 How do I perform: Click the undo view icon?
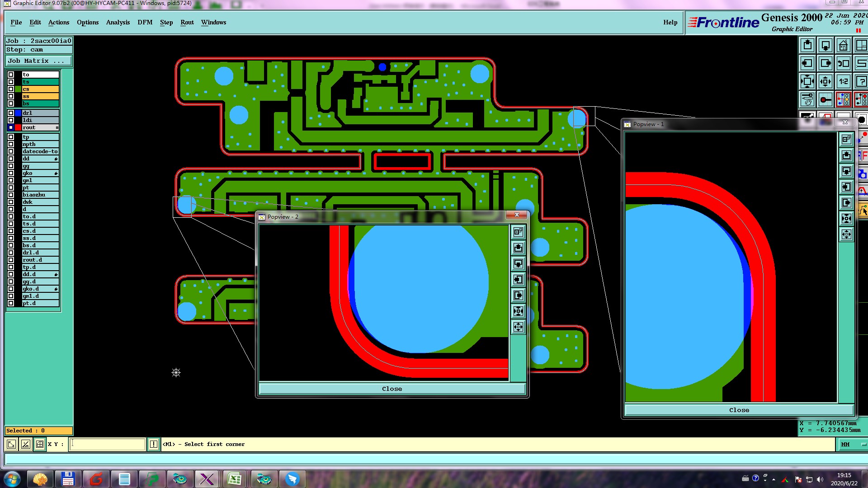[843, 63]
